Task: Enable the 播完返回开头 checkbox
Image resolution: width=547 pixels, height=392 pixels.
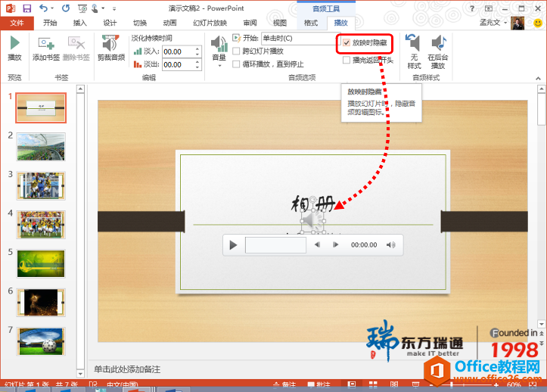Action: click(347, 60)
